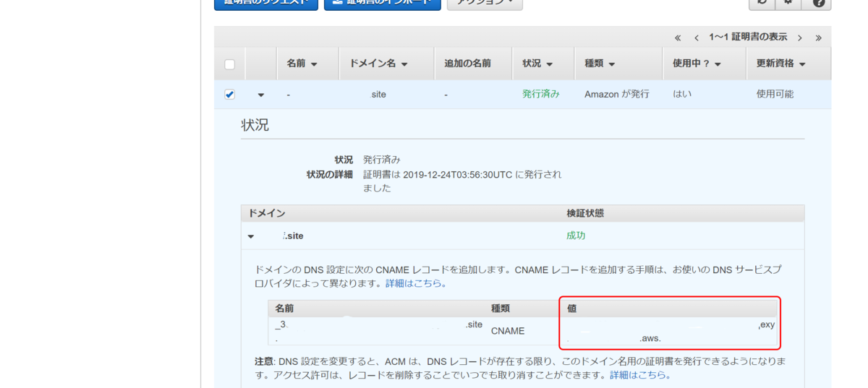This screenshot has height=388, width=868.
Task: Click the certificate issued timestamp text
Action: [462, 181]
